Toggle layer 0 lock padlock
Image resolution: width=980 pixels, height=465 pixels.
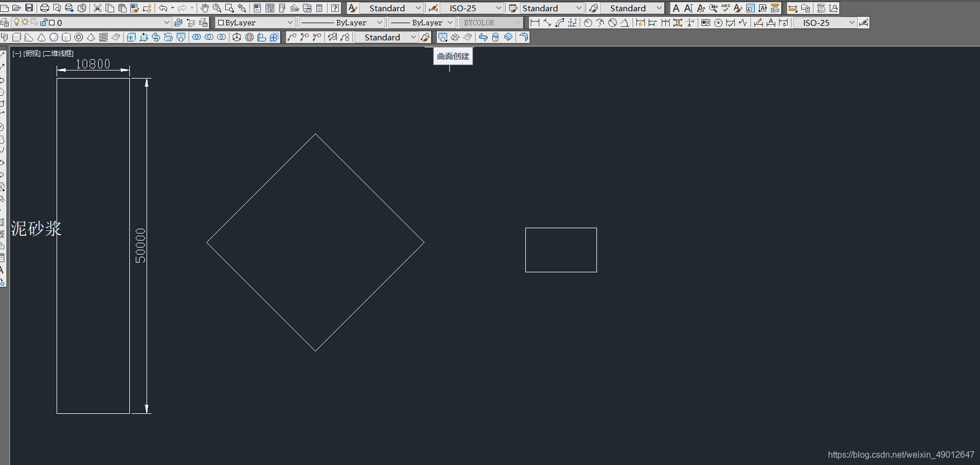[44, 23]
